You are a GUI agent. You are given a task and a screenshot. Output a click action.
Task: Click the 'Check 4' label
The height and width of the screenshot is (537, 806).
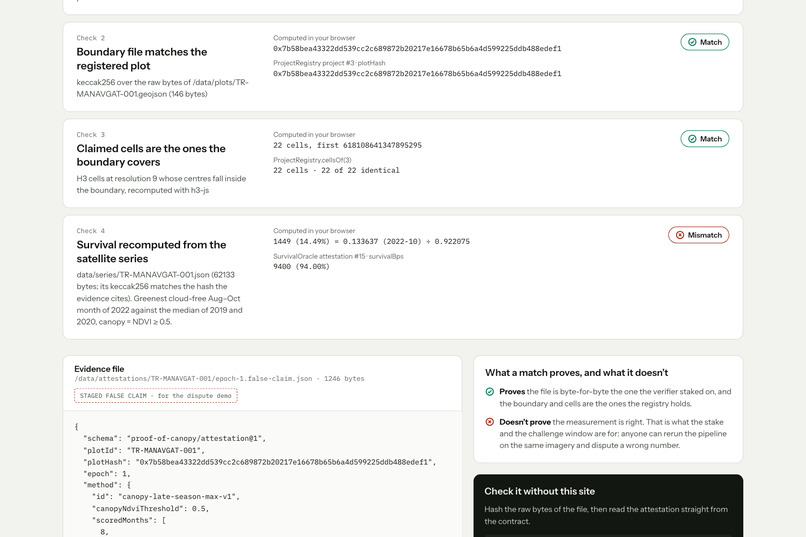(90, 231)
